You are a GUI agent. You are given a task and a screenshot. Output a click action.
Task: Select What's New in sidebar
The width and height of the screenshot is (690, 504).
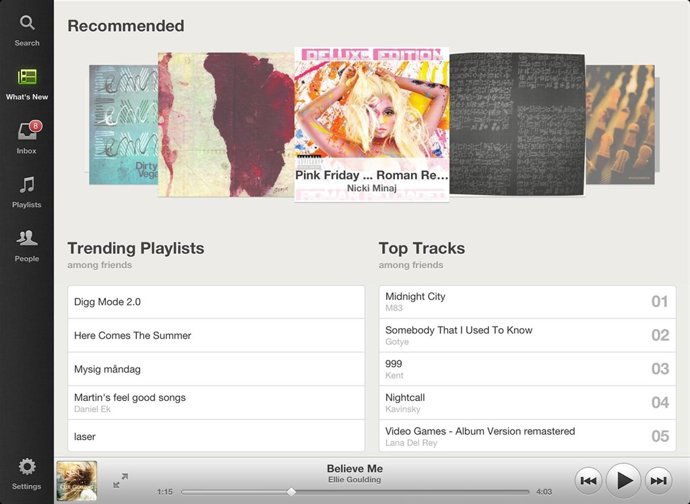tap(27, 85)
